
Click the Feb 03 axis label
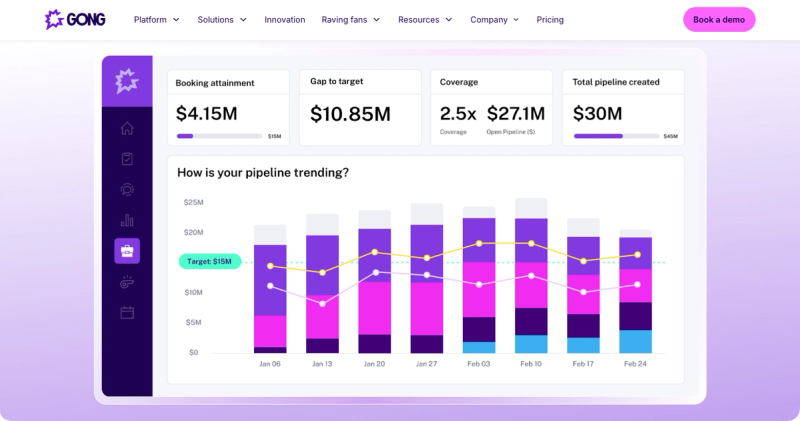pyautogui.click(x=479, y=364)
